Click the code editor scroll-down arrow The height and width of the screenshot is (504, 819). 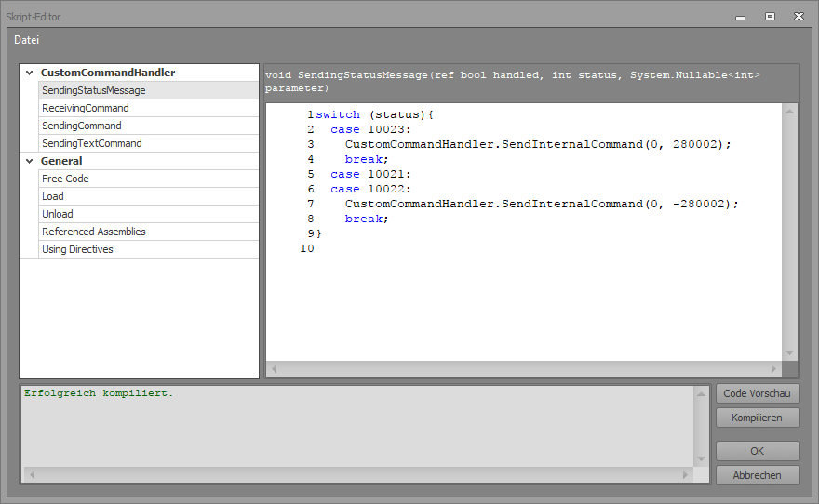[x=789, y=353]
